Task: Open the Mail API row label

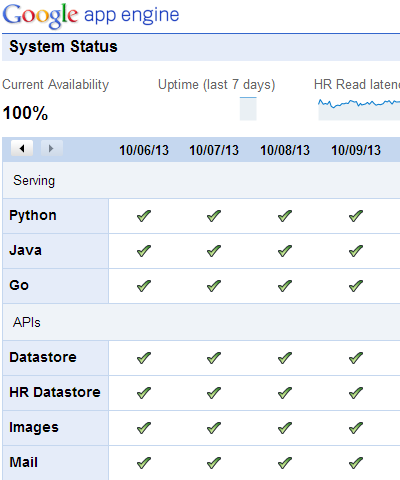Action: pos(23,462)
